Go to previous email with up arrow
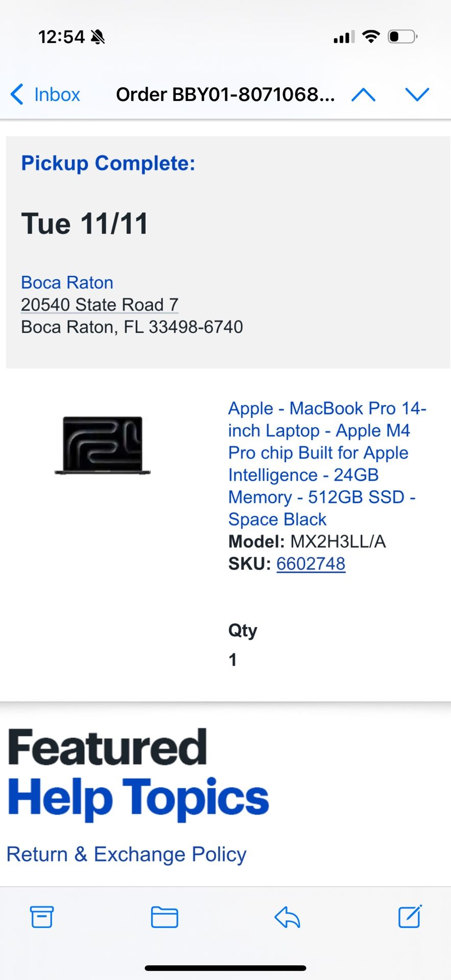The height and width of the screenshot is (980, 451). 363,94
